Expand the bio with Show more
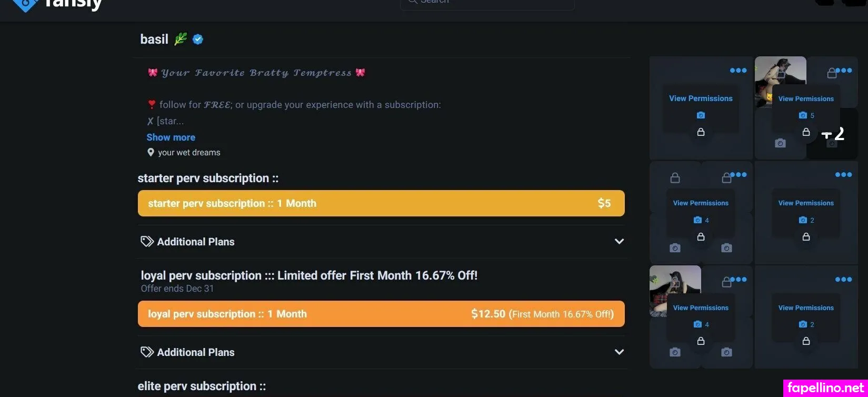This screenshot has width=868, height=397. pos(171,137)
